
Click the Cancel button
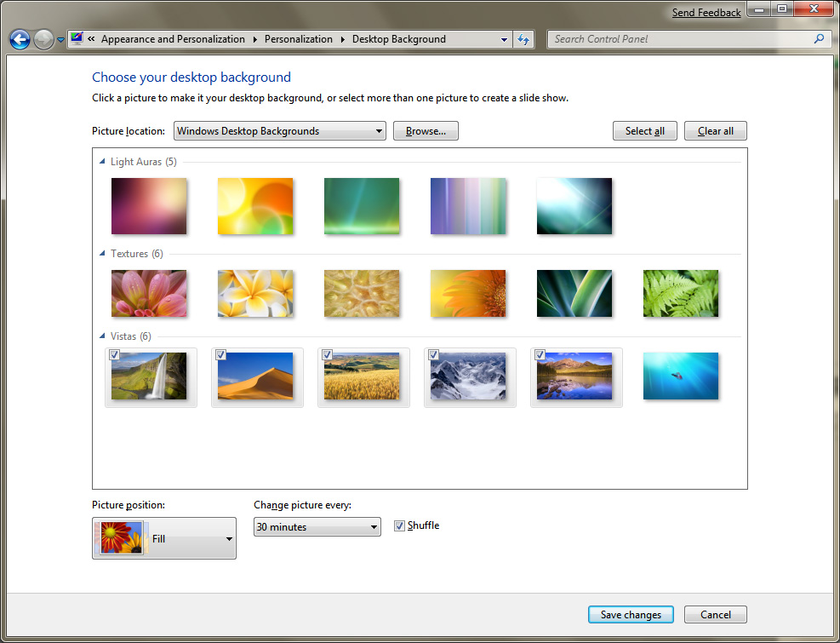(x=715, y=615)
